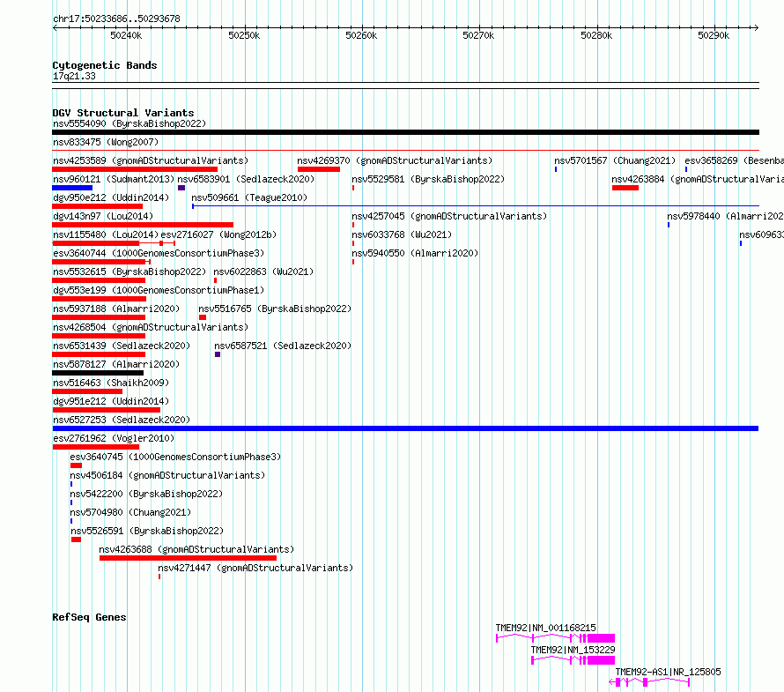The image size is (784, 692).
Task: Select the red nsv4263688 variant bar
Action: pos(188,558)
